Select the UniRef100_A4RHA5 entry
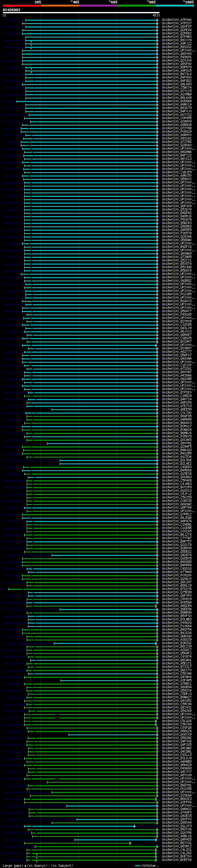The width and height of the screenshot is (197, 868). pyautogui.click(x=176, y=419)
